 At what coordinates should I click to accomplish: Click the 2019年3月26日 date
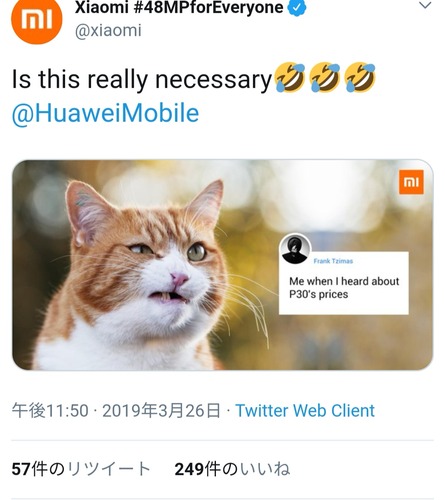click(161, 410)
